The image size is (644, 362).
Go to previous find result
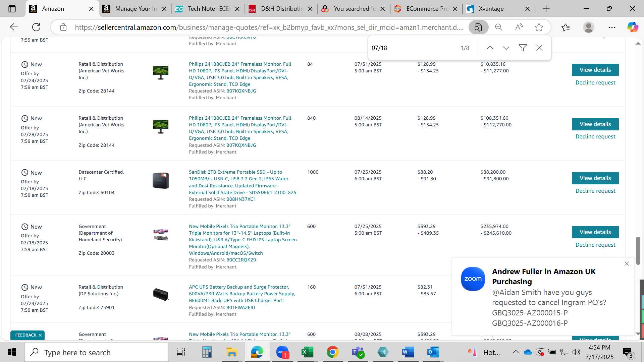490,48
